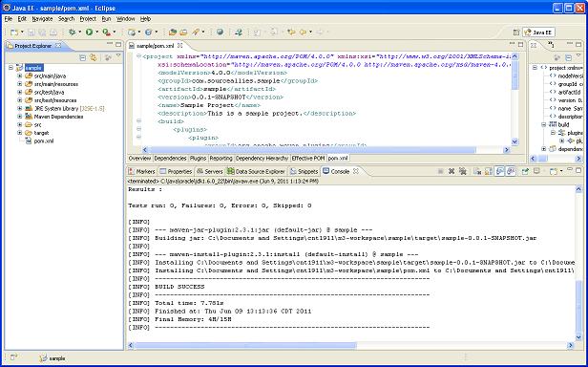
Task: Click the sample item in status bar
Action: pyautogui.click(x=52, y=358)
